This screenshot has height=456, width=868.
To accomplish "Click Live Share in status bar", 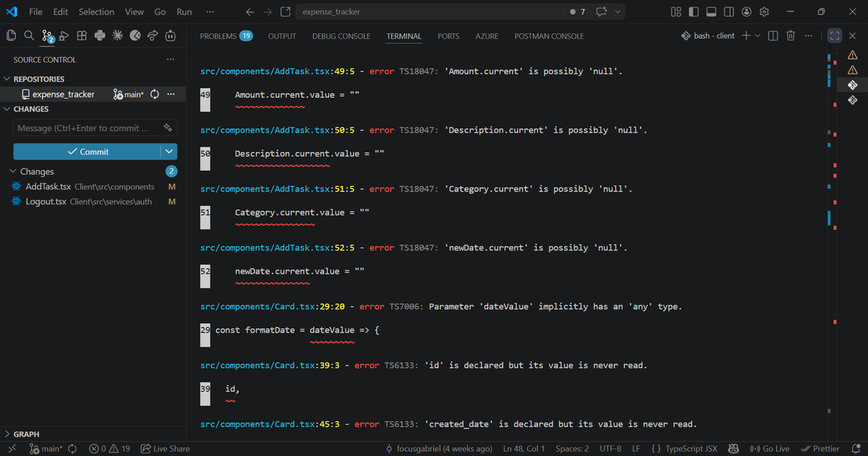I will tap(165, 449).
